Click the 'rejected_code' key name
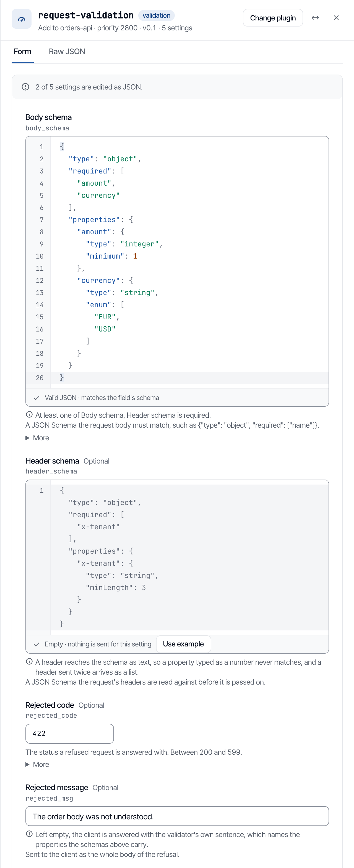The height and width of the screenshot is (868, 354). coord(51,716)
